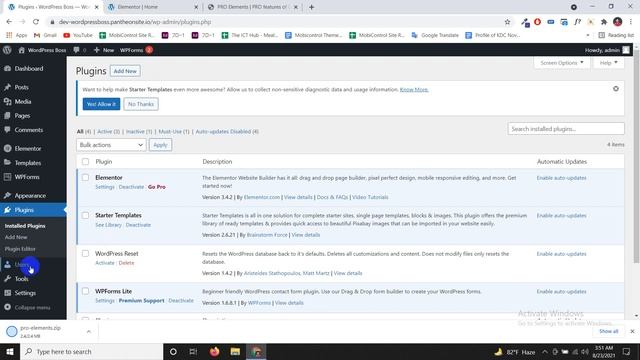Image resolution: width=640 pixels, height=360 pixels.
Task: Click the Howdy, admin account menu
Action: tap(607, 50)
